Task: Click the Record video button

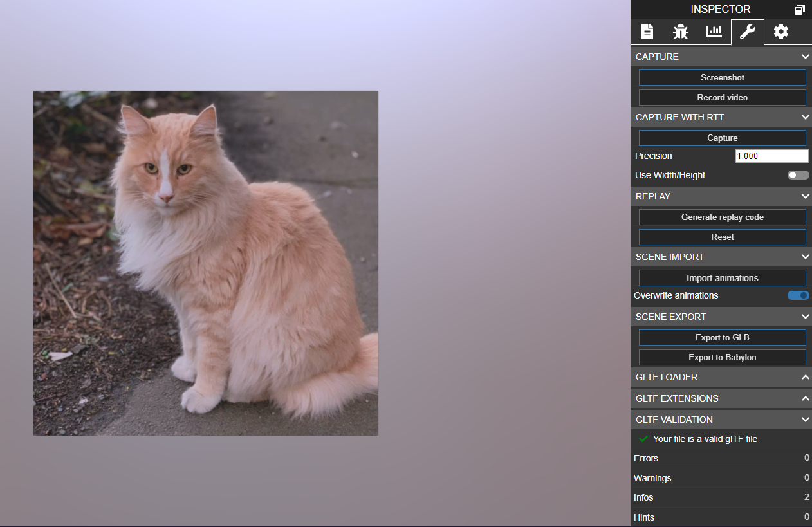Action: [x=722, y=97]
